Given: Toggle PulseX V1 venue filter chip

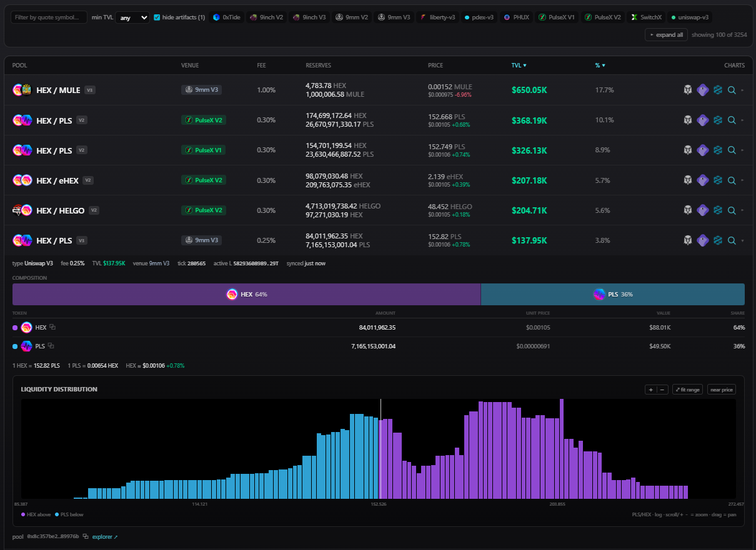Looking at the screenshot, I should pyautogui.click(x=558, y=17).
